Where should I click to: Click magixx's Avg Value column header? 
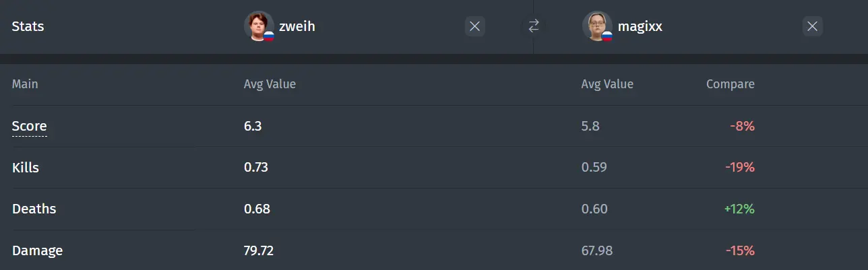point(607,84)
